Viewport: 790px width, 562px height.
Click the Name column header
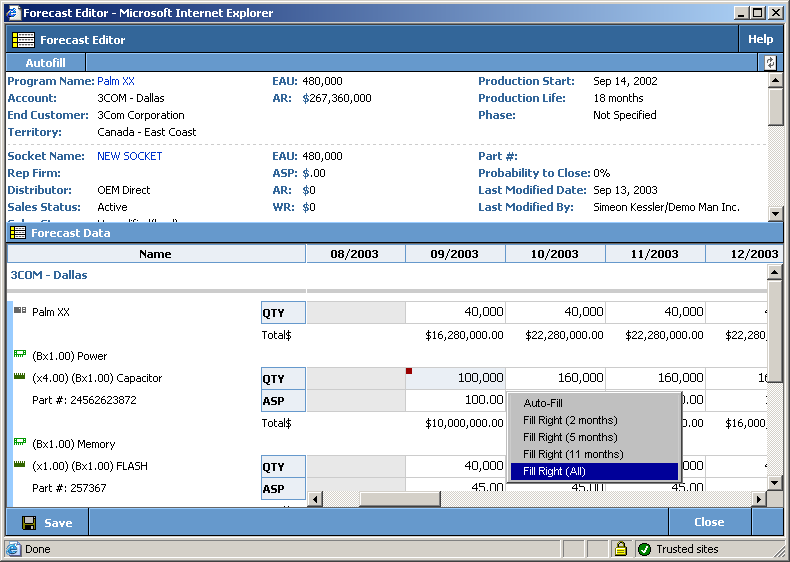[156, 254]
